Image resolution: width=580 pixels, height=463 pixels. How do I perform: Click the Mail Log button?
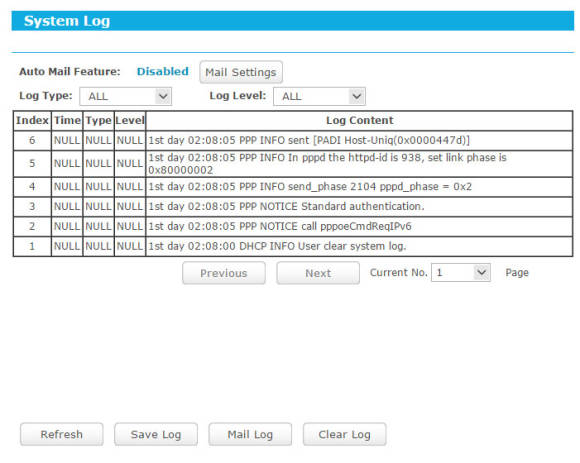coord(250,435)
